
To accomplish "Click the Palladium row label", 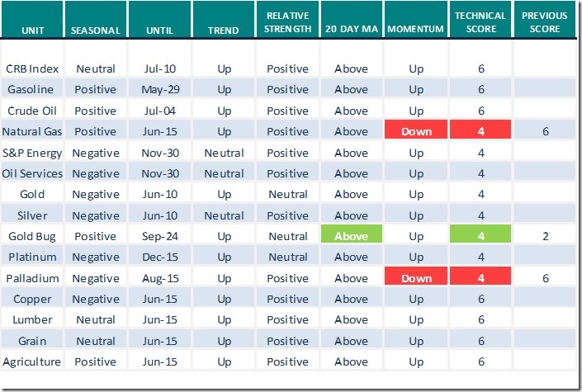I will (x=33, y=278).
